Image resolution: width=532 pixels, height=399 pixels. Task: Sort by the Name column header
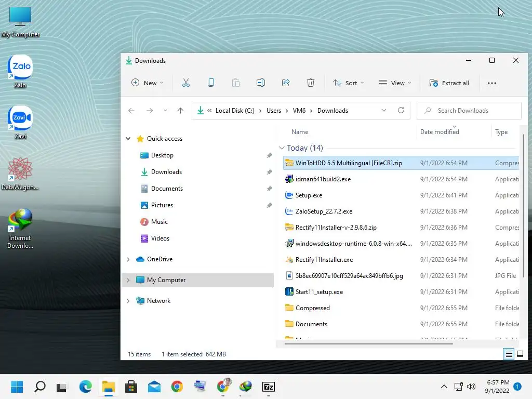click(300, 131)
